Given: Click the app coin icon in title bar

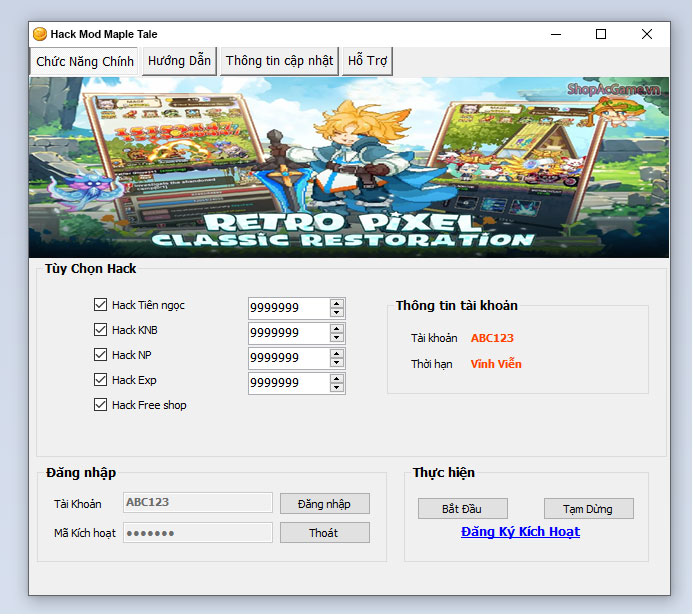Looking at the screenshot, I should click(40, 34).
